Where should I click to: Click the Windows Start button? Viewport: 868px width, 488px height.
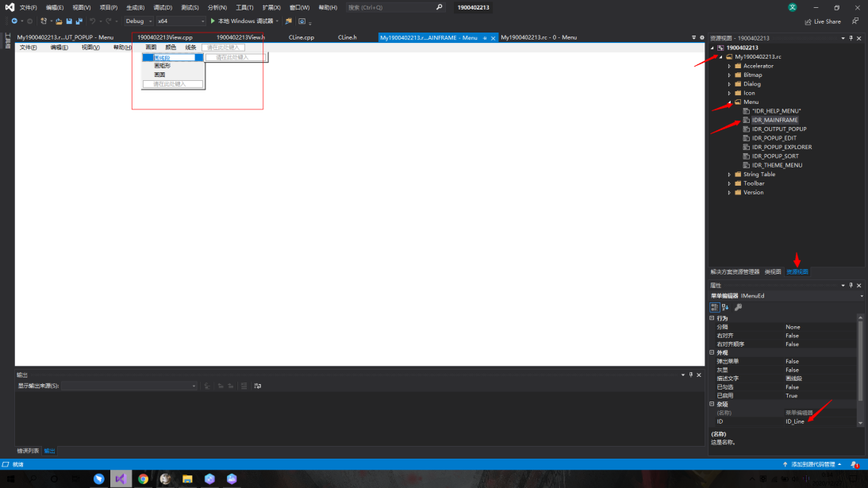[x=10, y=479]
